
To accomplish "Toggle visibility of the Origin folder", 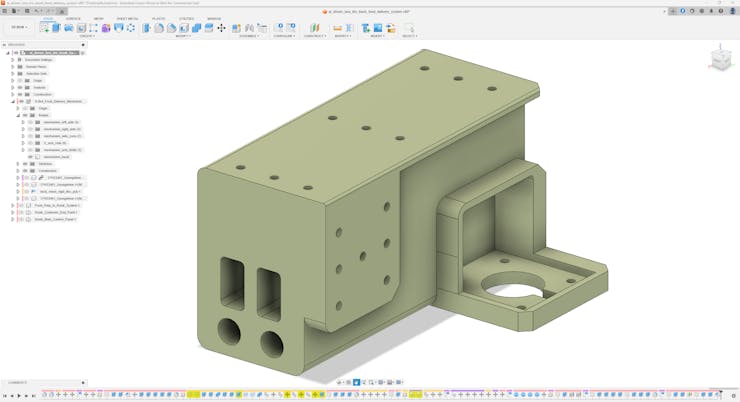I will point(20,80).
